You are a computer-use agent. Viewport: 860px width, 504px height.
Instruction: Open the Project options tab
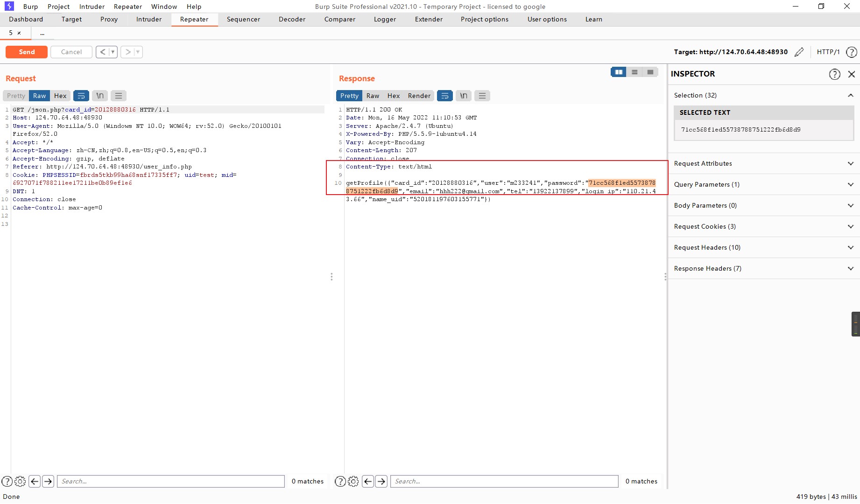click(x=485, y=19)
